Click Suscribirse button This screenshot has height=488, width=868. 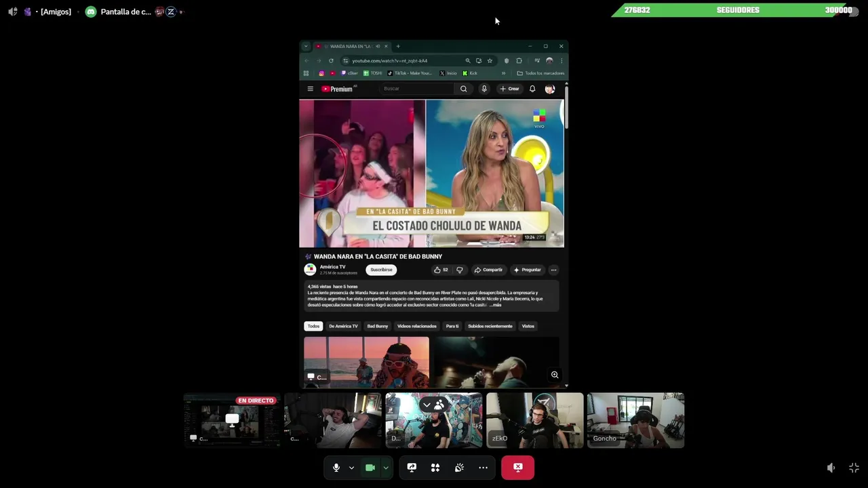[x=381, y=270]
